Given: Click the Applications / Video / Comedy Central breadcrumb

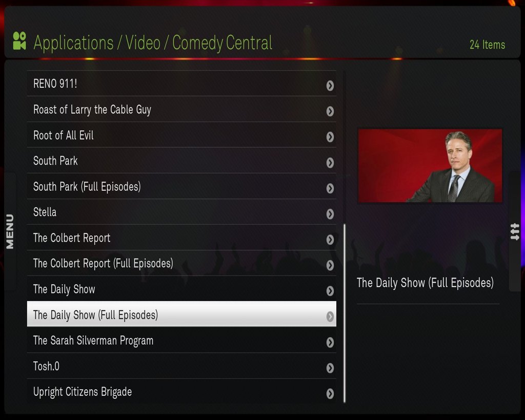Looking at the screenshot, I should pos(153,43).
